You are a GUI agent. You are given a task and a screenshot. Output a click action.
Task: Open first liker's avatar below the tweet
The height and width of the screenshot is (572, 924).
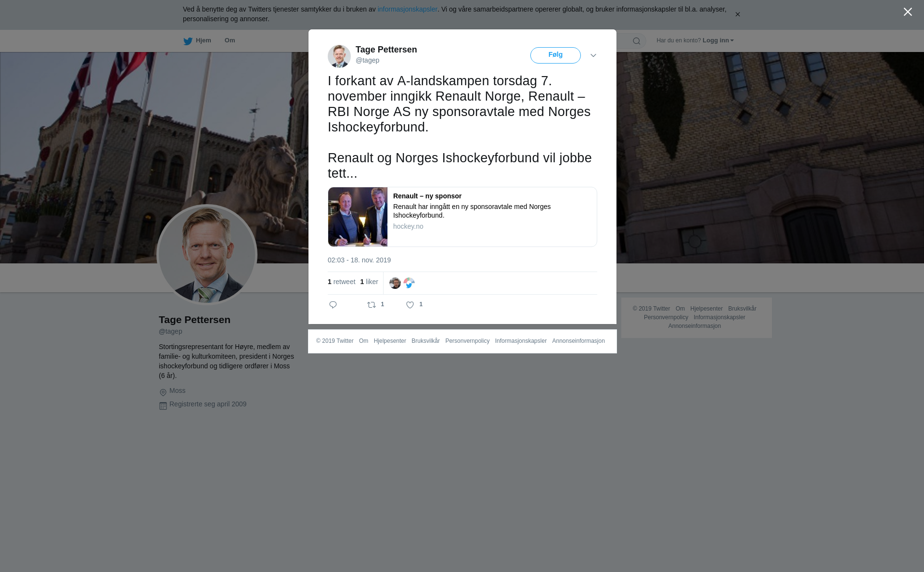395,283
